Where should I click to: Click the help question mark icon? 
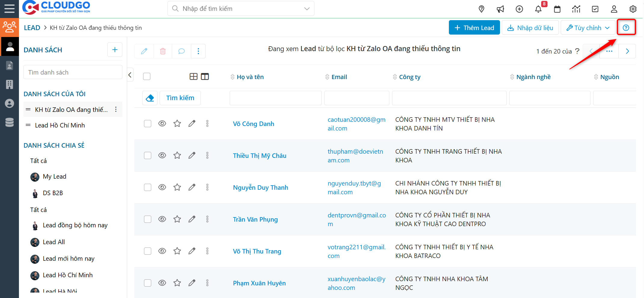pos(626,28)
